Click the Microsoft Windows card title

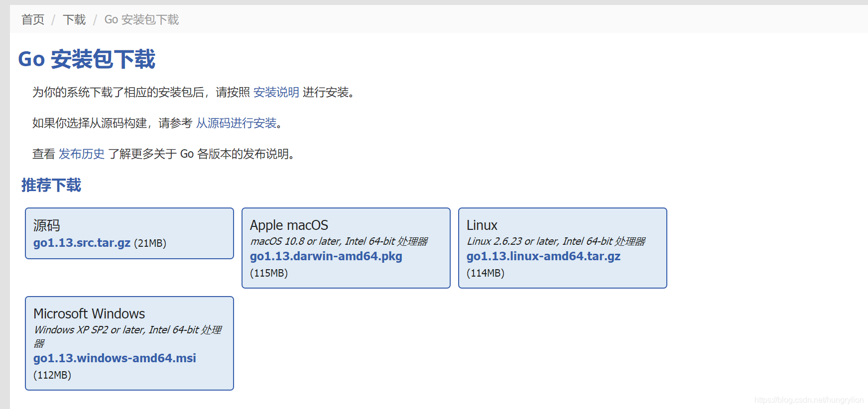[x=89, y=314]
